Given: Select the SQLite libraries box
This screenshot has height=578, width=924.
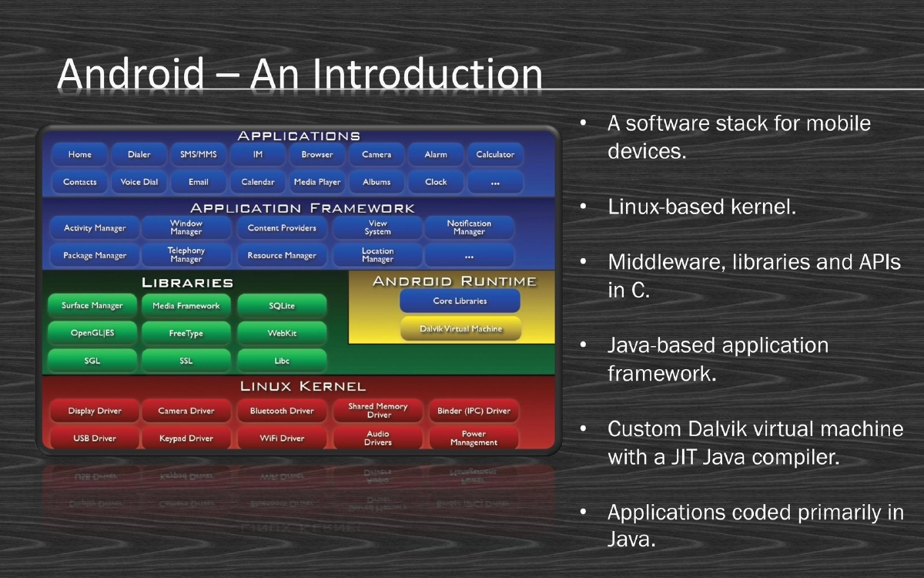Looking at the screenshot, I should (281, 306).
